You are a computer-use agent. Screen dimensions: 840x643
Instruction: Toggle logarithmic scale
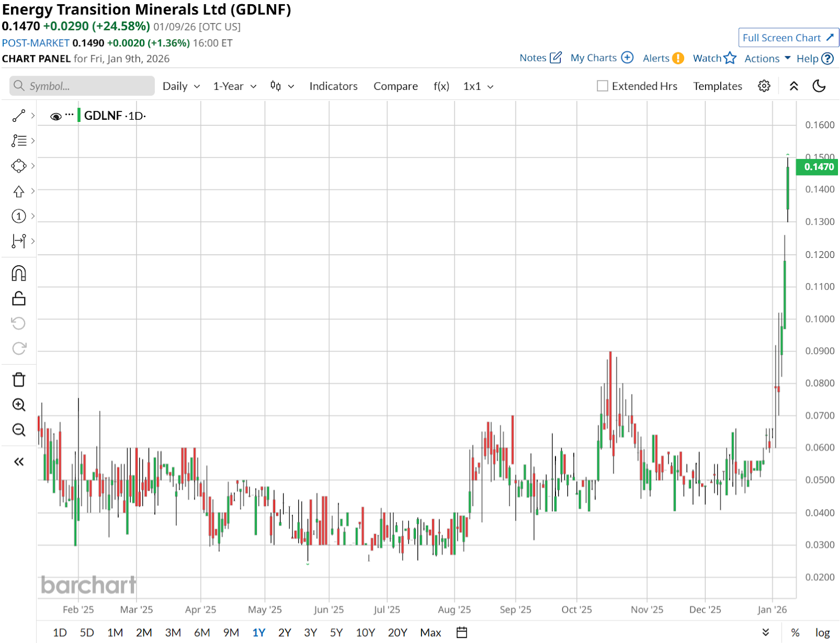[x=823, y=633]
